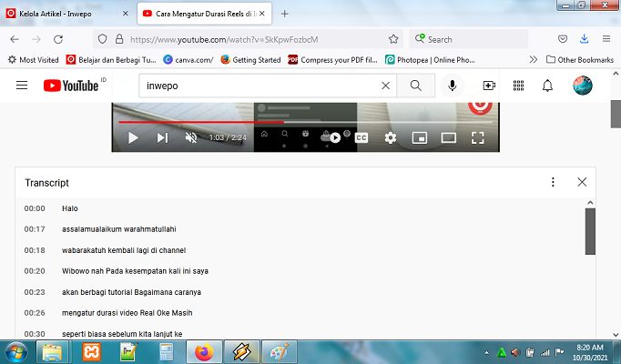
Task: Focus the Firefox Search box
Action: coord(469,39)
